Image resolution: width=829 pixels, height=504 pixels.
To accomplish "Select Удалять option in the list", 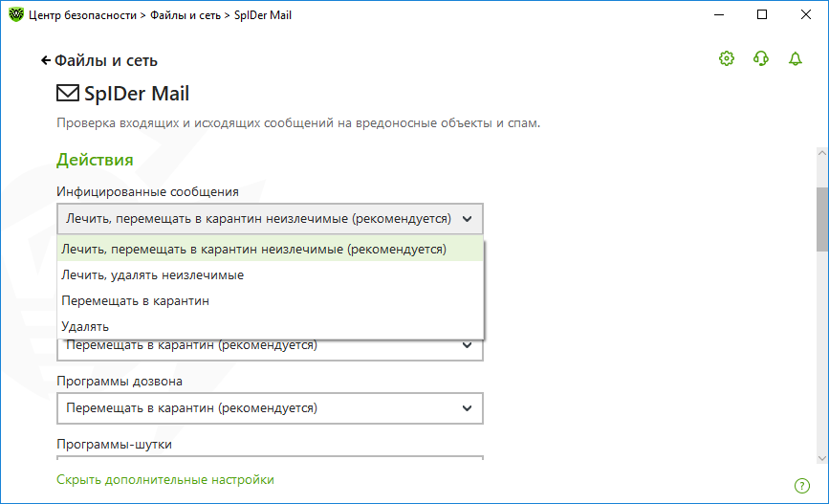I will 271,326.
